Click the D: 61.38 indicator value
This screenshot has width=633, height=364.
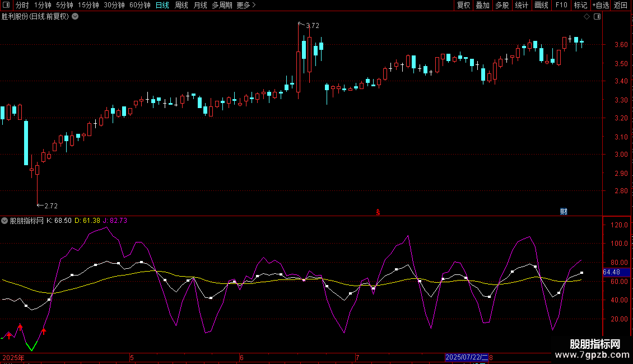[87, 221]
